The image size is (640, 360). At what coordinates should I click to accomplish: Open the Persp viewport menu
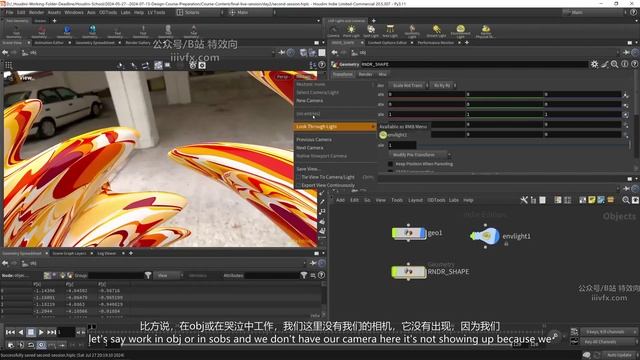[282, 77]
